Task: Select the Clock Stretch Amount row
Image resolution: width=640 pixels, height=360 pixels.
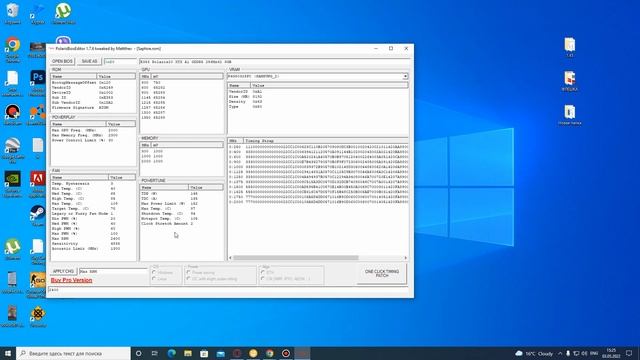Action: click(x=182, y=223)
